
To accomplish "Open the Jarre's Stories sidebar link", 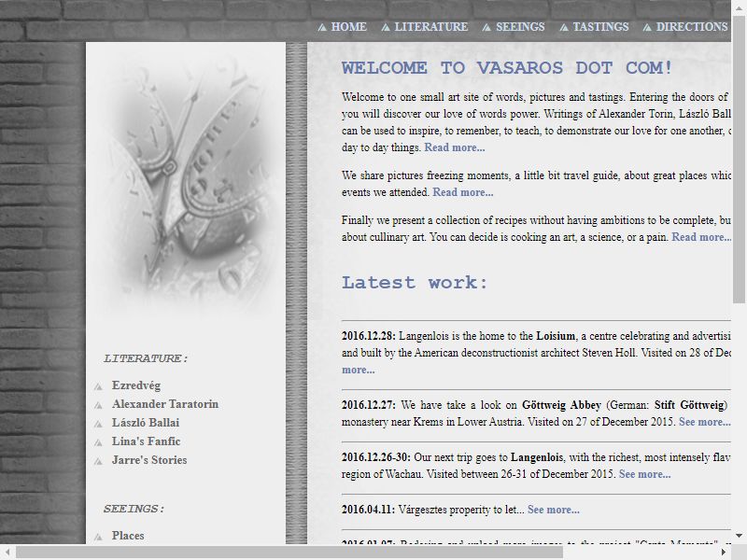I will pos(149,460).
